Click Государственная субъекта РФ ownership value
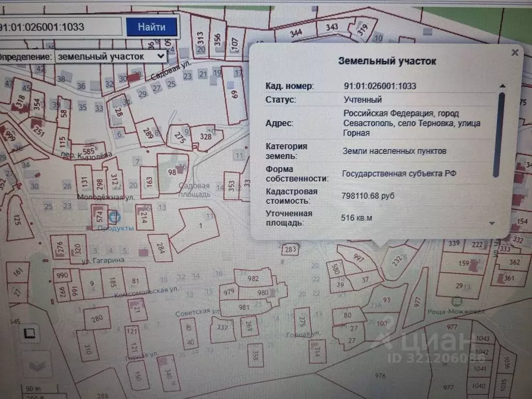532x399 pixels. coord(399,174)
